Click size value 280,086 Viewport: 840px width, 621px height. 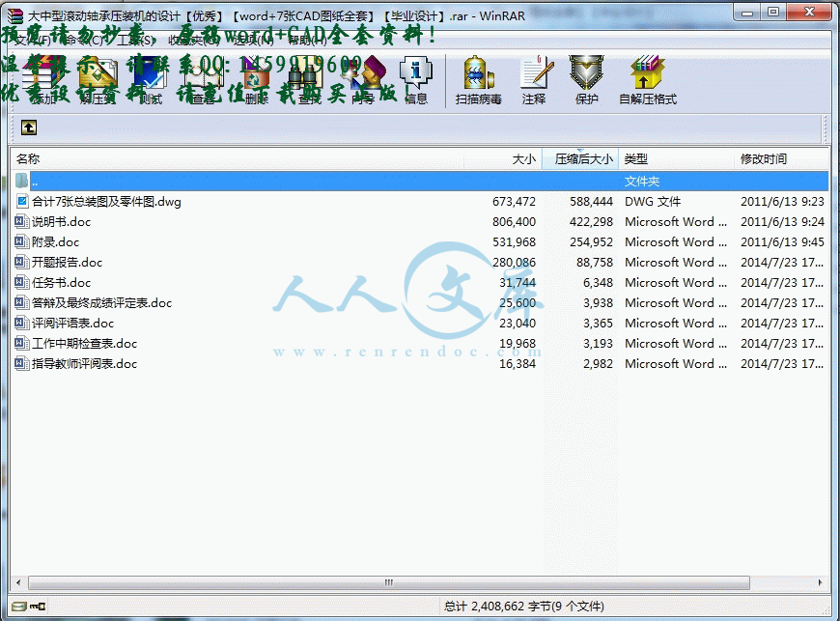[514, 262]
